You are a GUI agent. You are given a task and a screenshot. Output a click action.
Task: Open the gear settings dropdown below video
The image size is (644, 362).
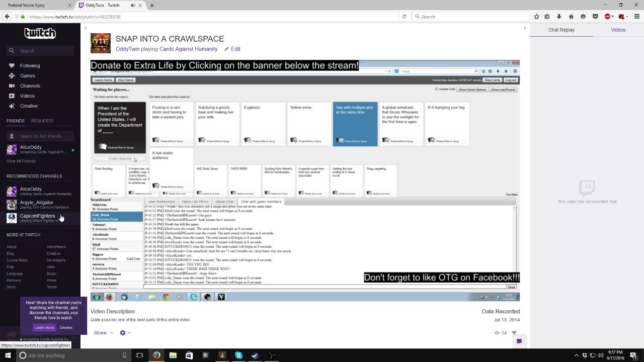(125, 333)
